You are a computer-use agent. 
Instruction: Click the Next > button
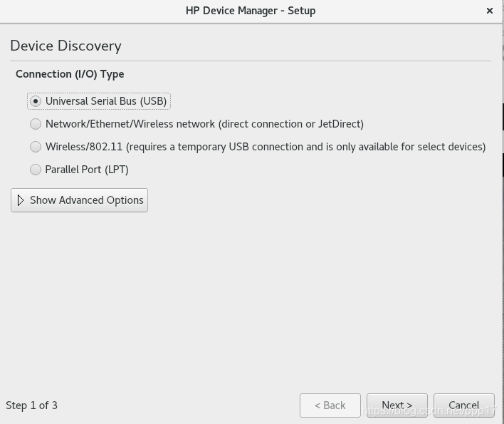pyautogui.click(x=397, y=405)
